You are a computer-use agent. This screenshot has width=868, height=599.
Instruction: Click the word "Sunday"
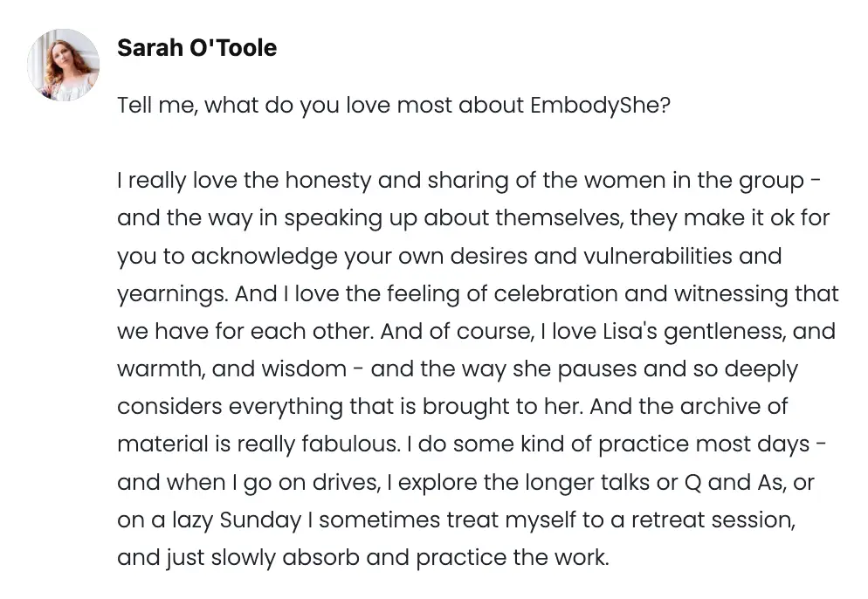click(259, 520)
